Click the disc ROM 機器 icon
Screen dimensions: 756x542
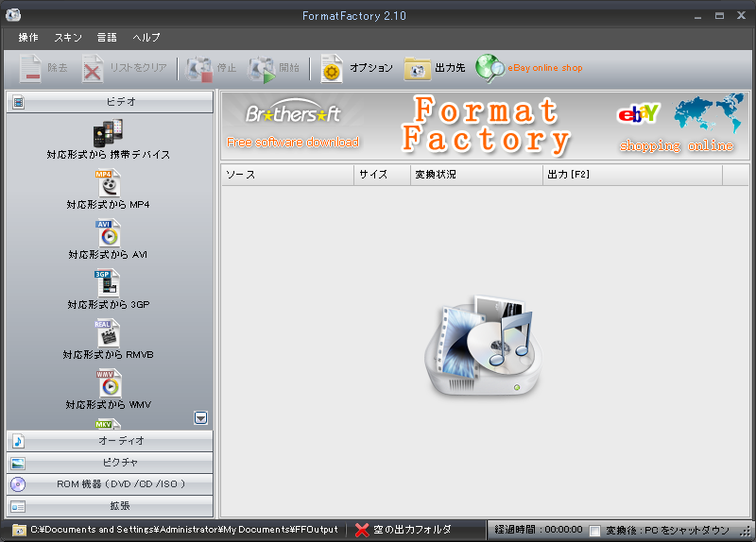pos(18,484)
